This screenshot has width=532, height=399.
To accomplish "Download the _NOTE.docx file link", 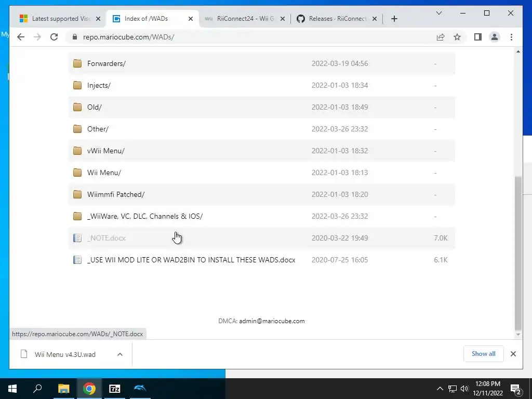I will point(106,238).
